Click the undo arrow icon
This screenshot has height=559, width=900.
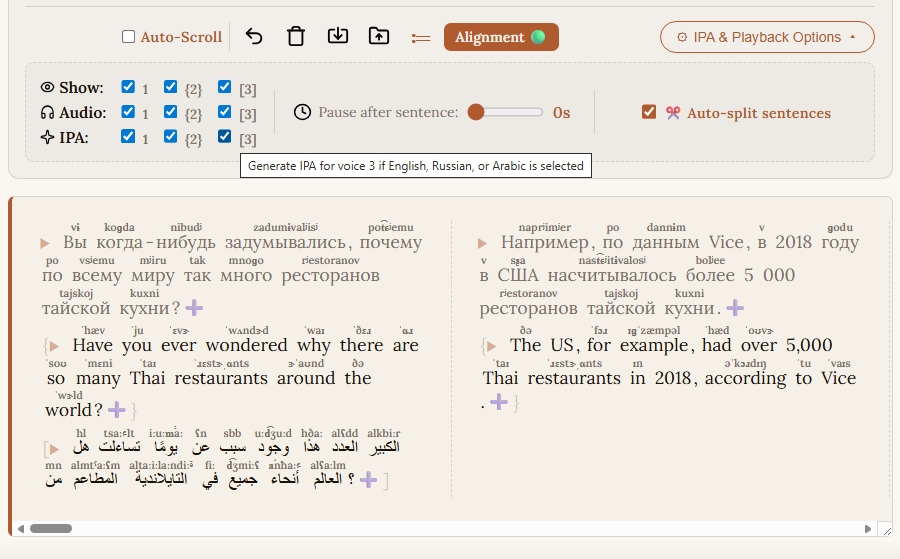point(254,37)
